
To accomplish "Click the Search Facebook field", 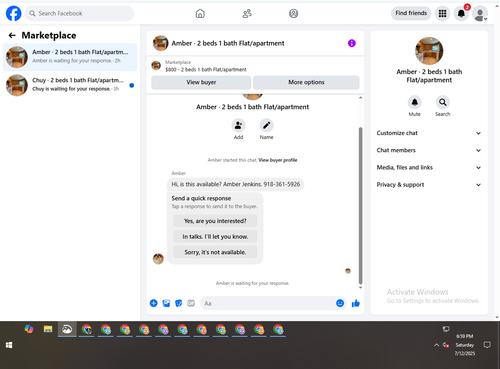I will 79,13.
